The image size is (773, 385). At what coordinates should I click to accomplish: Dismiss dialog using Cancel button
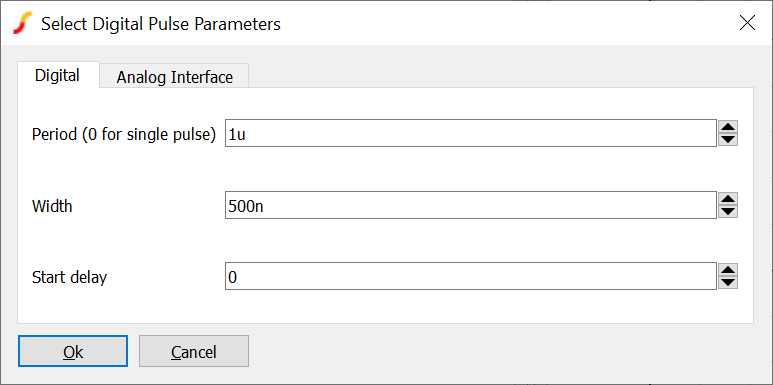coord(194,351)
